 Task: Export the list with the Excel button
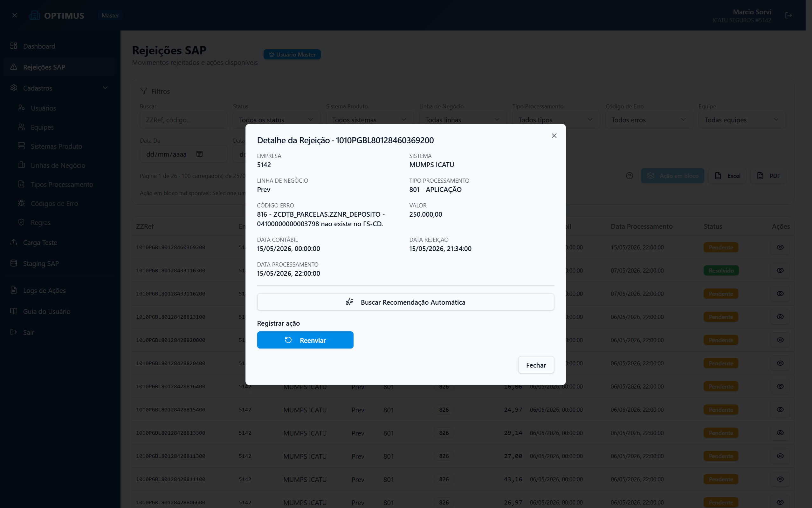click(x=727, y=176)
